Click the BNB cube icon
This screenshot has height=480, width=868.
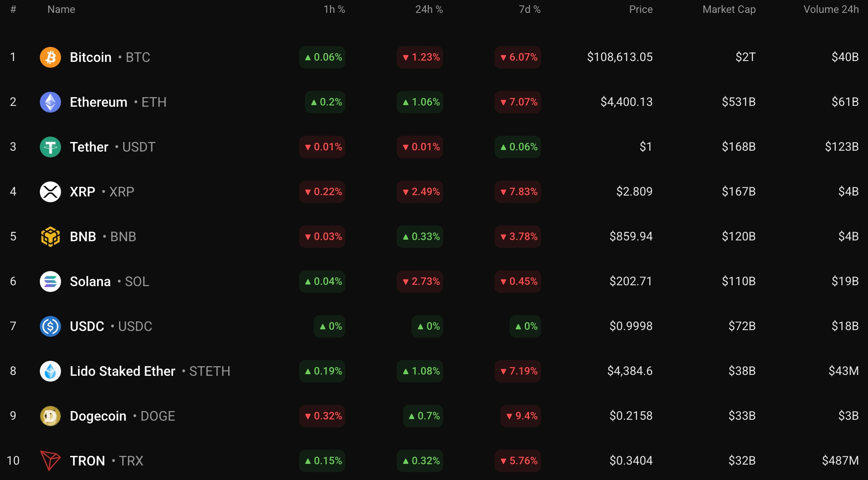coord(50,237)
